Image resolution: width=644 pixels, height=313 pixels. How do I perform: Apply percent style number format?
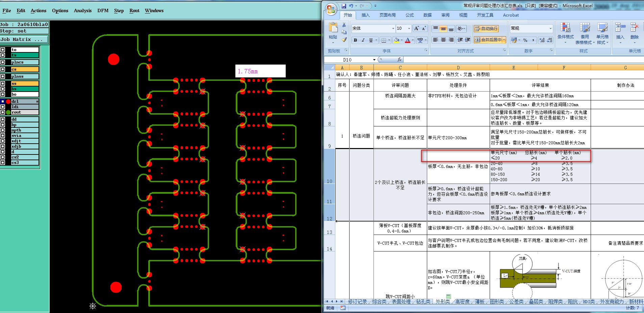point(525,40)
